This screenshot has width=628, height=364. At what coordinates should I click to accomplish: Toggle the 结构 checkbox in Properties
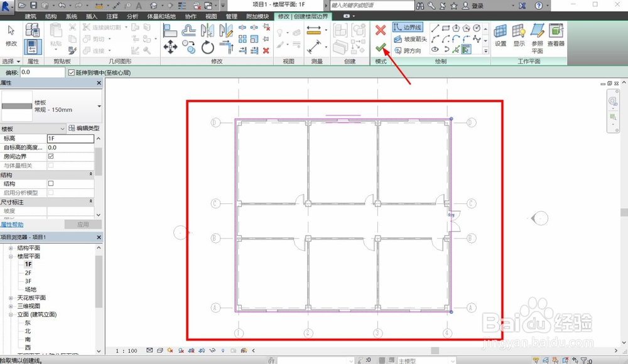tap(51, 183)
